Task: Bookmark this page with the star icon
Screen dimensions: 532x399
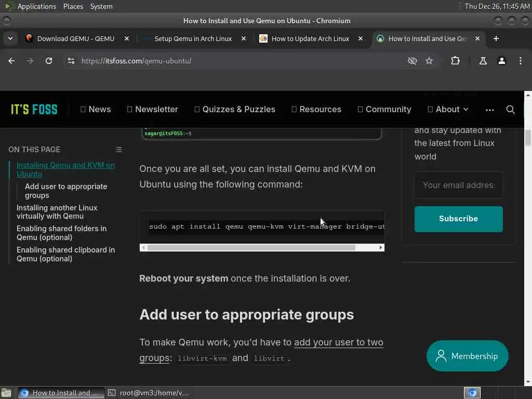Action: click(x=429, y=61)
